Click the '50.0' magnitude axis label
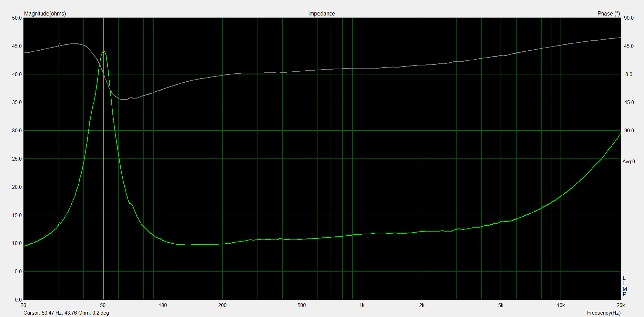 [x=17, y=18]
